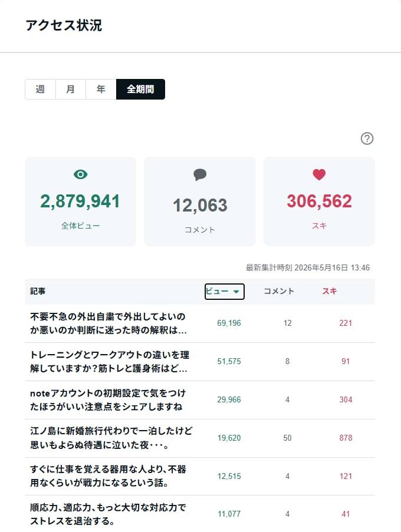The height and width of the screenshot is (532, 401).
Task: Click the アクセス状況 page heading
Action: pyautogui.click(x=64, y=25)
